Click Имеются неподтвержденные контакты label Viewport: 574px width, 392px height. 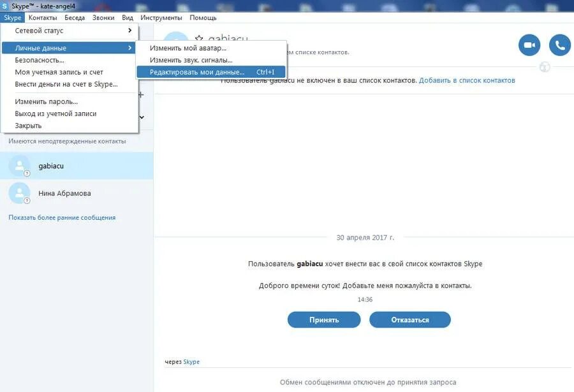[67, 141]
